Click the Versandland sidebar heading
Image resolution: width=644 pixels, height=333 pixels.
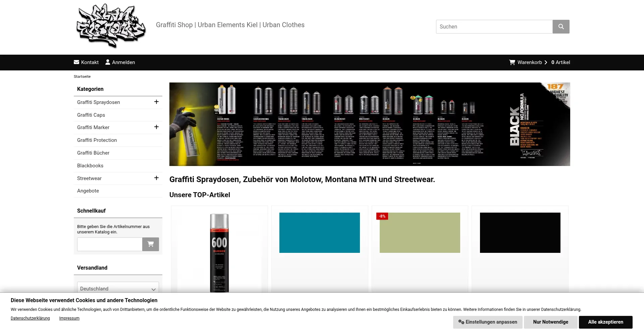[92, 268]
